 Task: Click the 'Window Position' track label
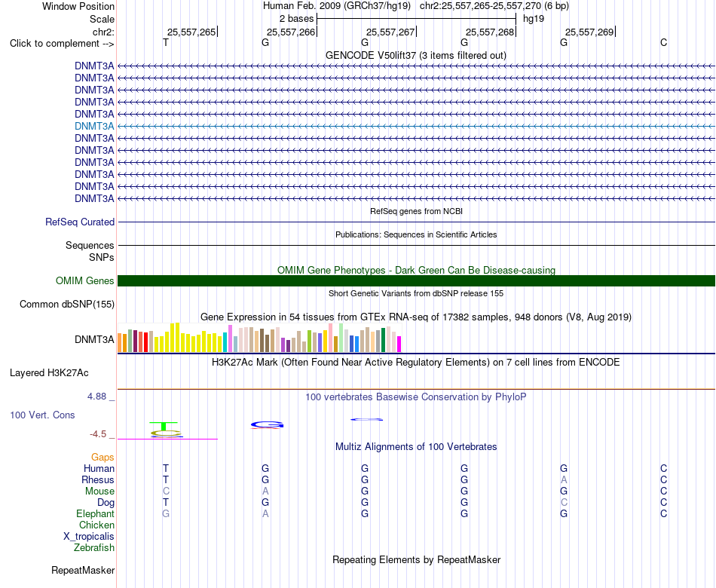click(x=78, y=6)
